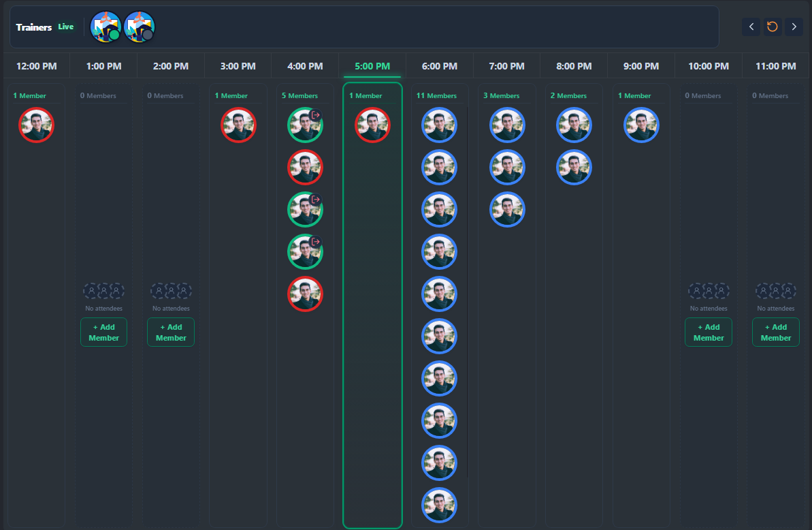Click the check-out icon on first 4:00 PM member
The image size is (812, 530).
tap(315, 115)
